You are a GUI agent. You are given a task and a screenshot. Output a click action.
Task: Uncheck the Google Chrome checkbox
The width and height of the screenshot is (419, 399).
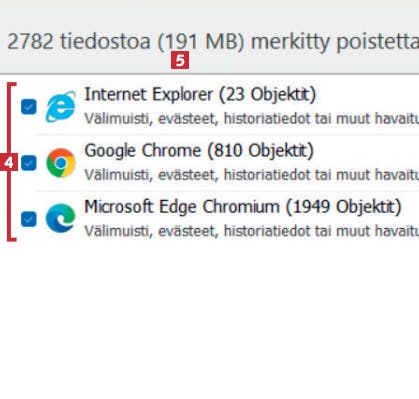coord(29,163)
